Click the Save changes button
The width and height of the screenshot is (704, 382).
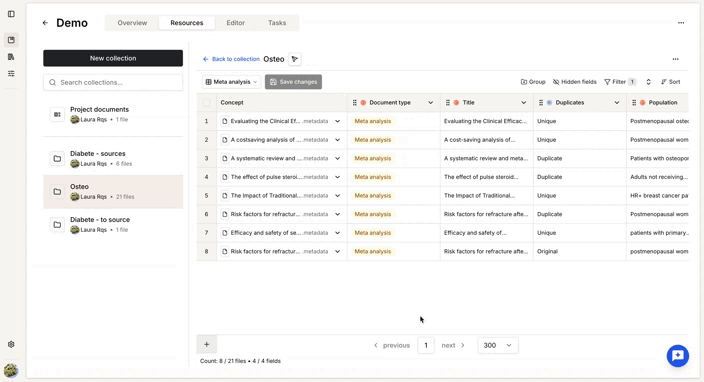point(293,82)
